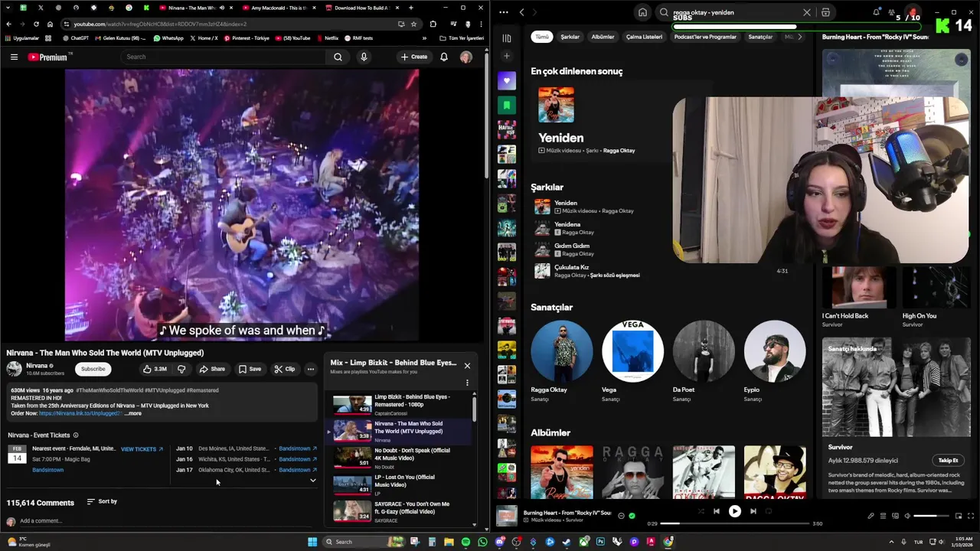Viewport: 980px width, 551px height.
Task: Open Sort by comments dropdown
Action: point(101,501)
